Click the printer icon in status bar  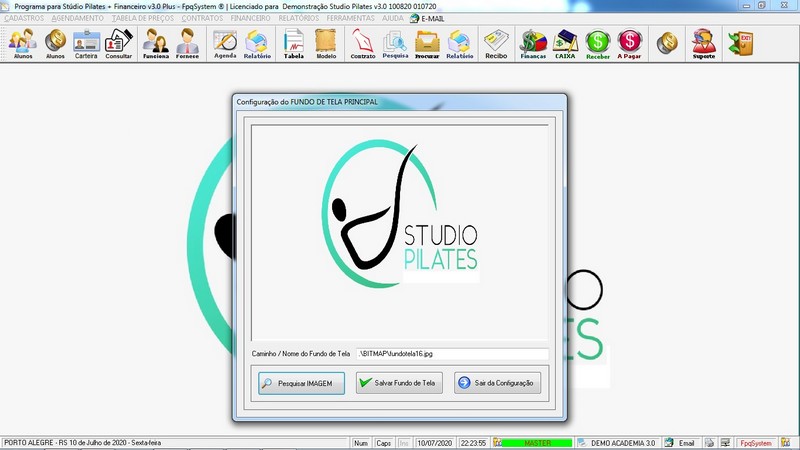pyautogui.click(x=709, y=443)
